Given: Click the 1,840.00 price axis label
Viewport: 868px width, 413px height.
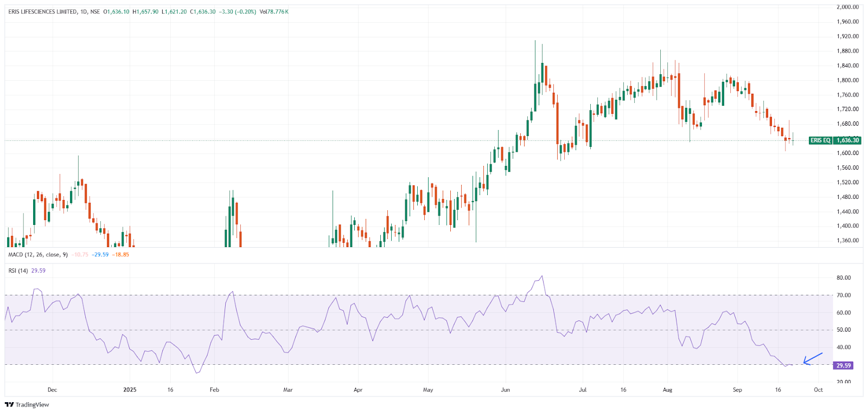Looking at the screenshot, I should point(848,66).
